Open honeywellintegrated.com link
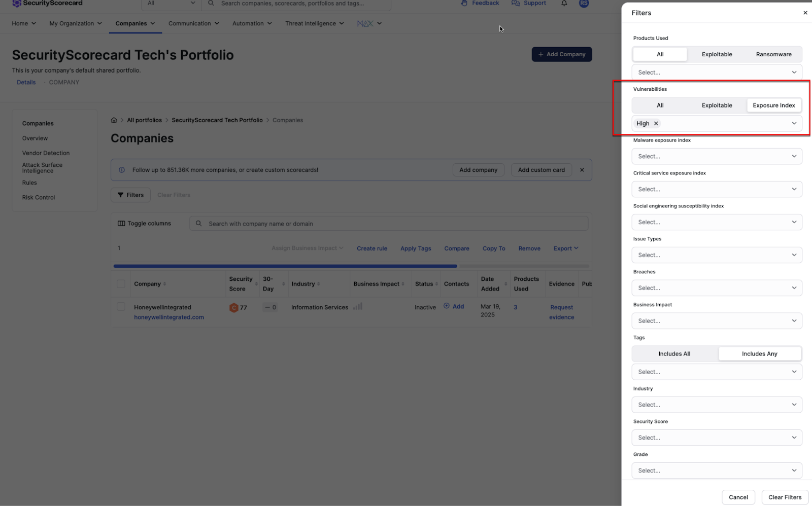The image size is (812, 506). click(x=169, y=317)
